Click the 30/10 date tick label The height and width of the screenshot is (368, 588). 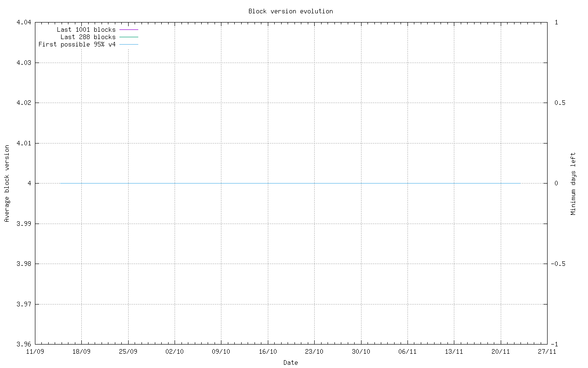pyautogui.click(x=361, y=351)
